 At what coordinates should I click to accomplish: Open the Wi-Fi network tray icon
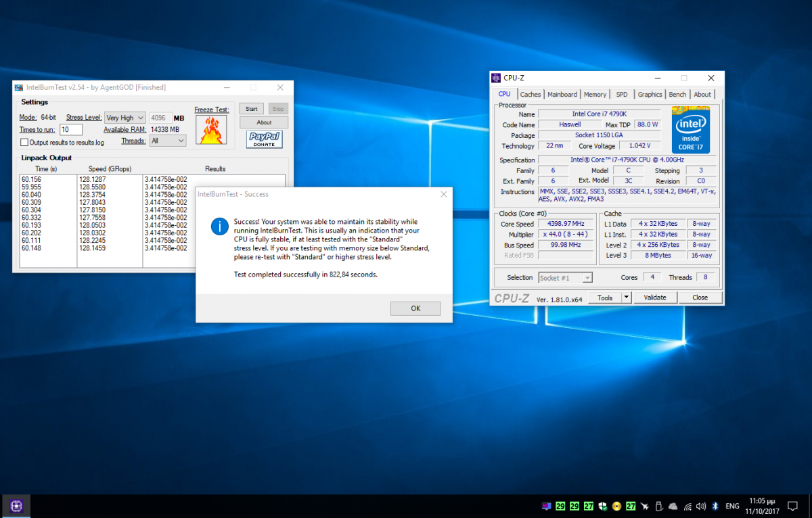pos(688,506)
